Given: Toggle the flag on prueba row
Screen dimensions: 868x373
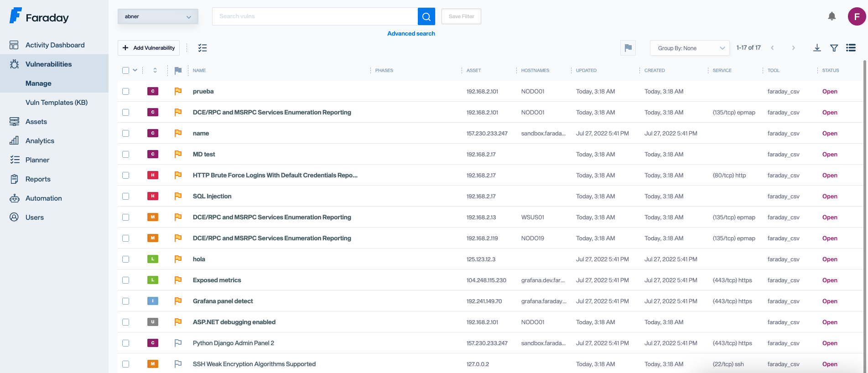Looking at the screenshot, I should 178,91.
